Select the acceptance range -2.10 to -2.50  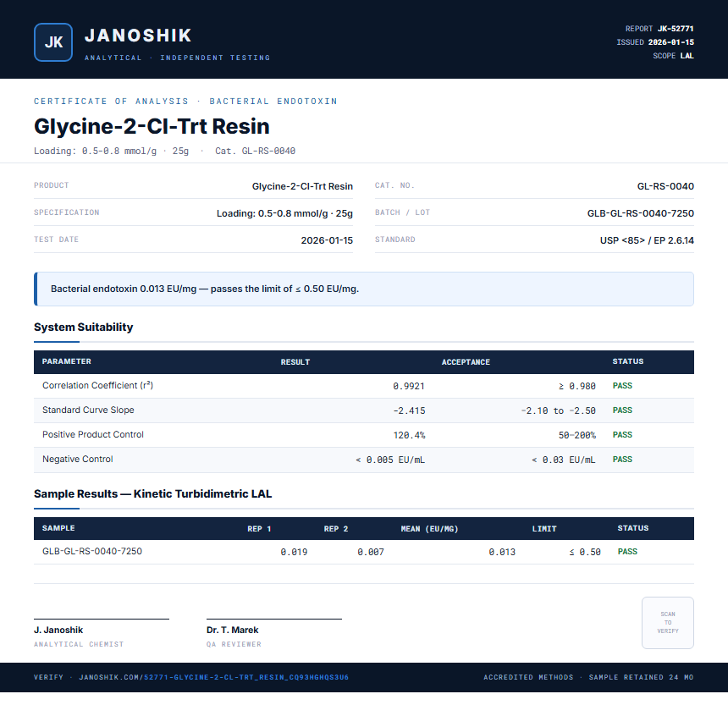point(558,410)
